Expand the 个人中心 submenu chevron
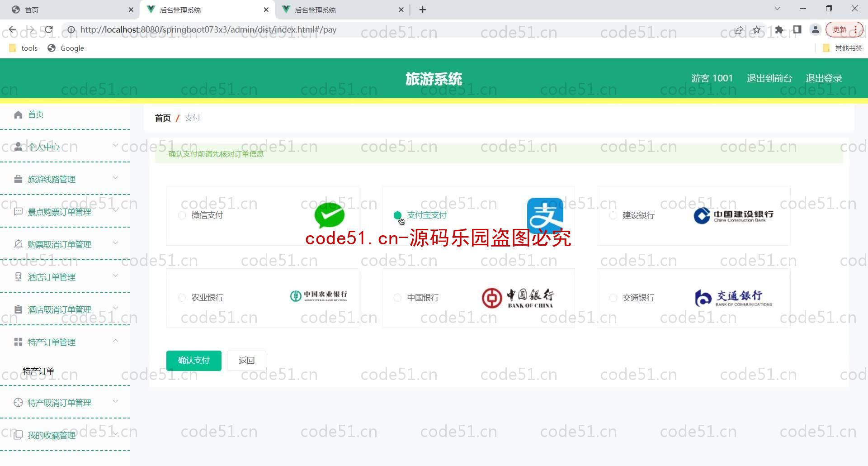 pyautogui.click(x=115, y=145)
